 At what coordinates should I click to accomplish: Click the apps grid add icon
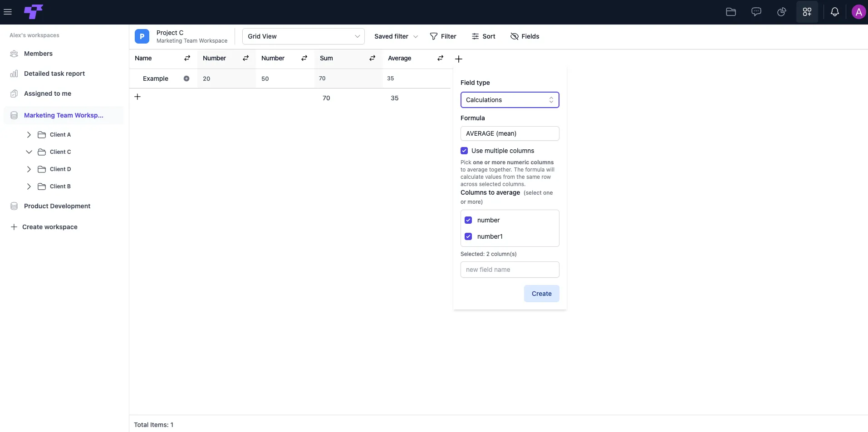click(807, 12)
